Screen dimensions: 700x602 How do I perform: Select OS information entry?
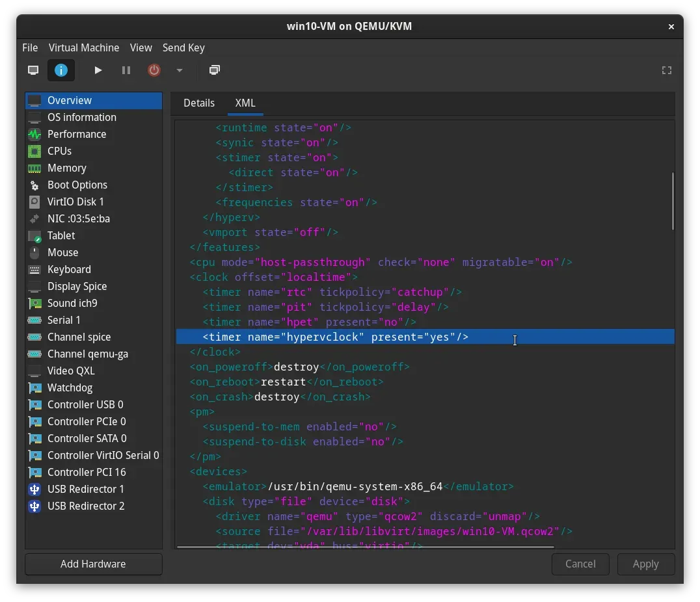click(94, 118)
